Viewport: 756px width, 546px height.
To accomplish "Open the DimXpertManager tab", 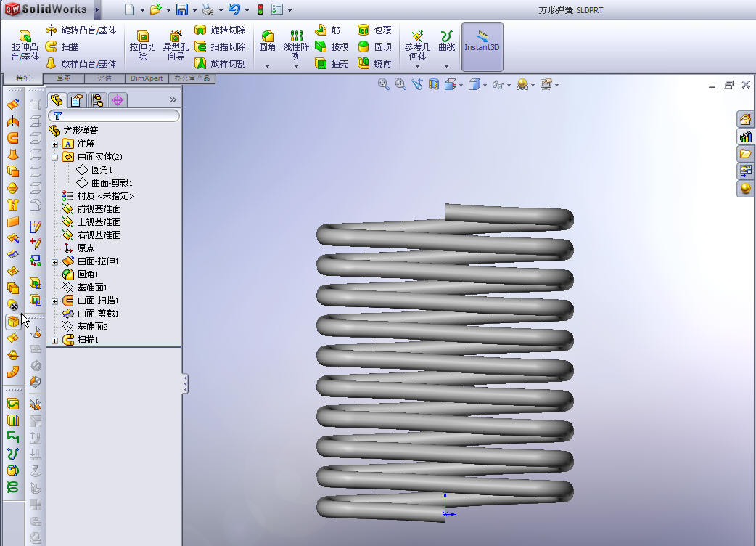I will point(118,100).
